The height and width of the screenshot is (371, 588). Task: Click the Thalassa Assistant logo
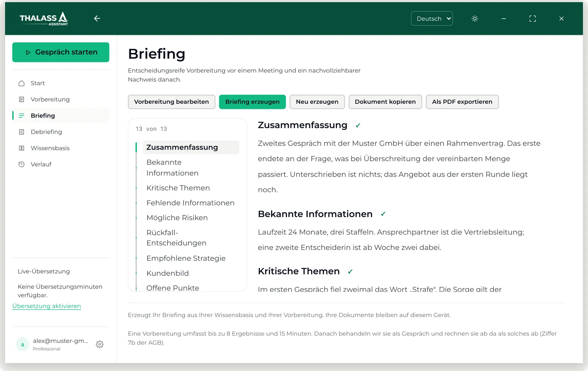coord(44,19)
